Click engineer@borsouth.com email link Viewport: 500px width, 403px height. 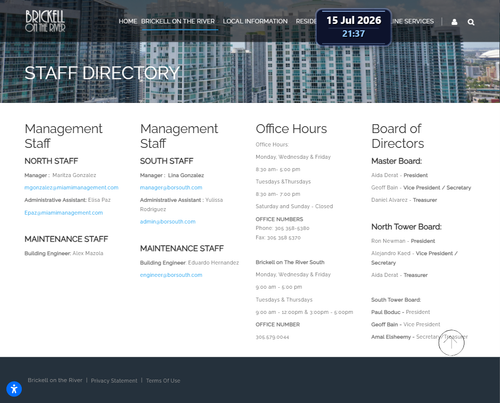(x=171, y=275)
